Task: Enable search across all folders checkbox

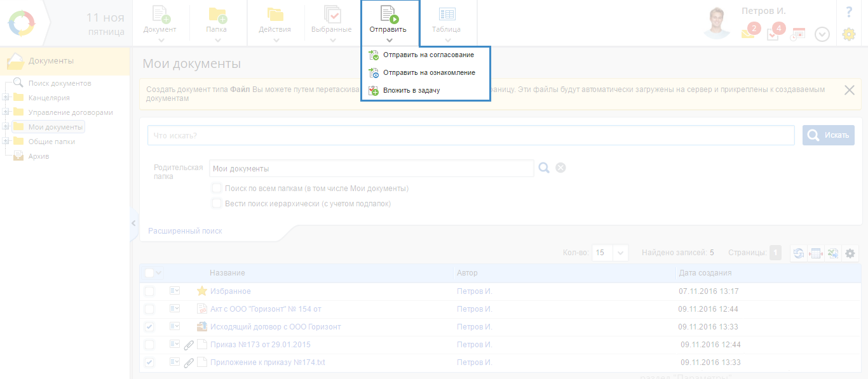Action: pos(217,189)
